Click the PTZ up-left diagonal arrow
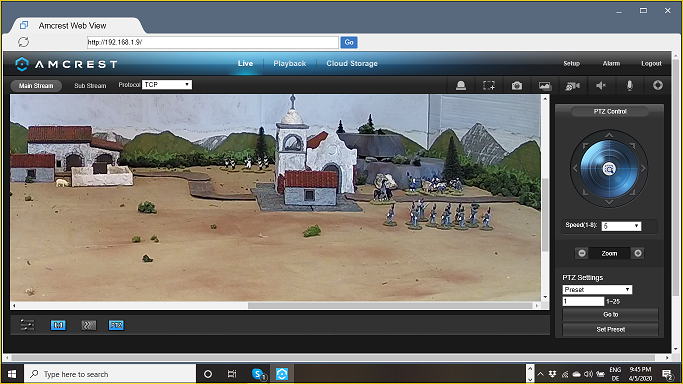This screenshot has height=384, width=683. [x=585, y=145]
